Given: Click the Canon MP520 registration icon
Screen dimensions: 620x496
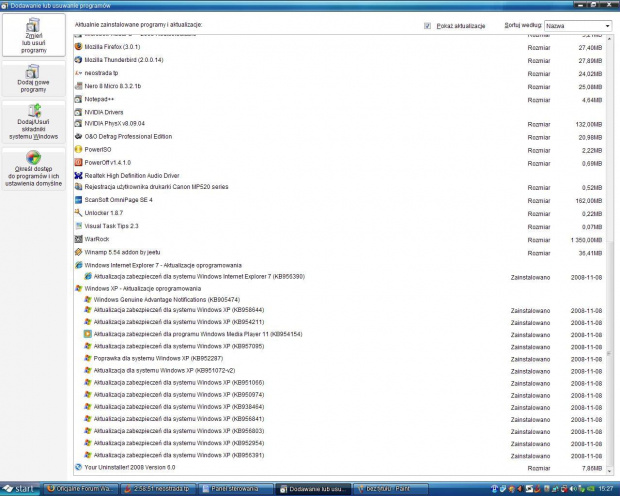Looking at the screenshot, I should 78,187.
